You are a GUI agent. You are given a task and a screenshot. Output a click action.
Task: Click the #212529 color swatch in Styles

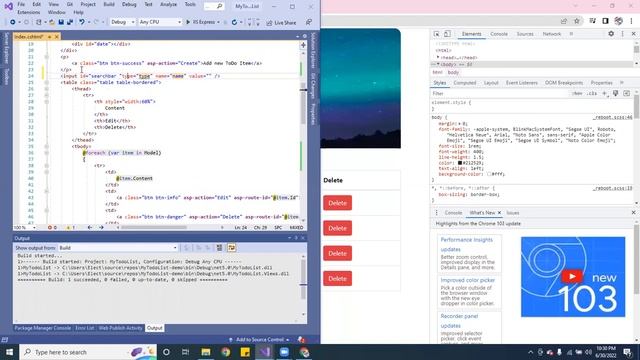tap(460, 163)
